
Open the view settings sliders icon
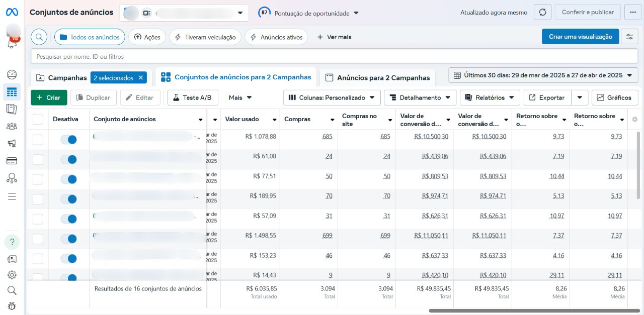pyautogui.click(x=629, y=37)
